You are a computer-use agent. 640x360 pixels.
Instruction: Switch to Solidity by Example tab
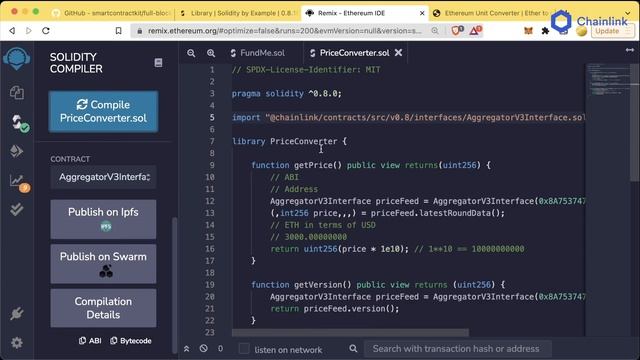tap(238, 13)
